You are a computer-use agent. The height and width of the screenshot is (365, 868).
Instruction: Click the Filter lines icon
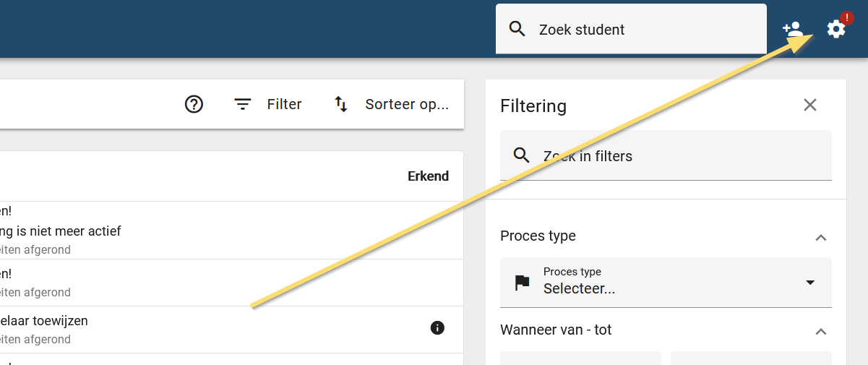[242, 104]
